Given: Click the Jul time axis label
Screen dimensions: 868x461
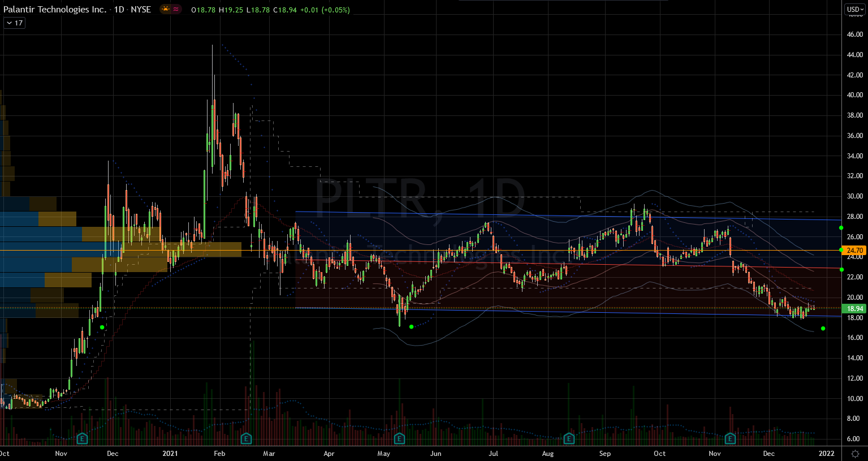Looking at the screenshot, I should (x=494, y=454).
